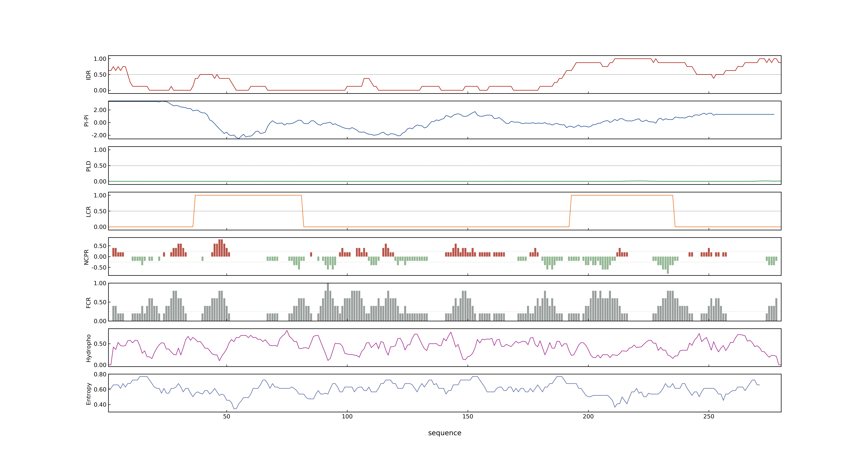Click the 0.50 tick of FCR panel
Image resolution: width=868 pixels, height=463 pixels.
pyautogui.click(x=100, y=302)
